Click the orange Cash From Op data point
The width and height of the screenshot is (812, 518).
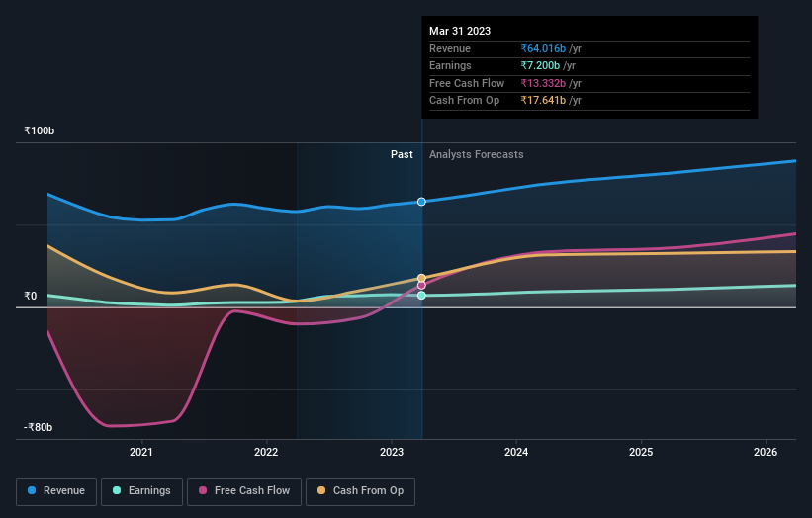421,278
